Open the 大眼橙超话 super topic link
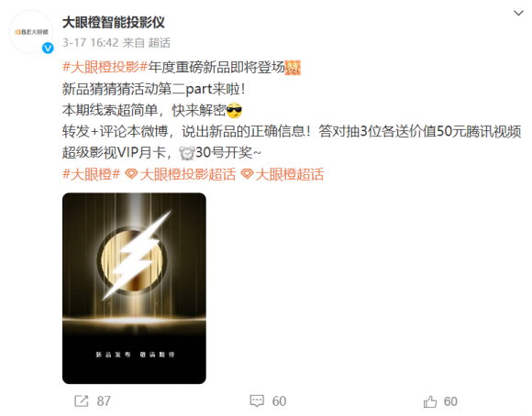 pyautogui.click(x=290, y=174)
